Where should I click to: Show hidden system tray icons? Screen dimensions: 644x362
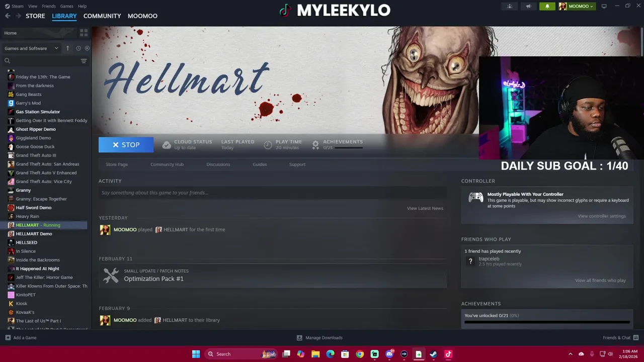pos(570,354)
